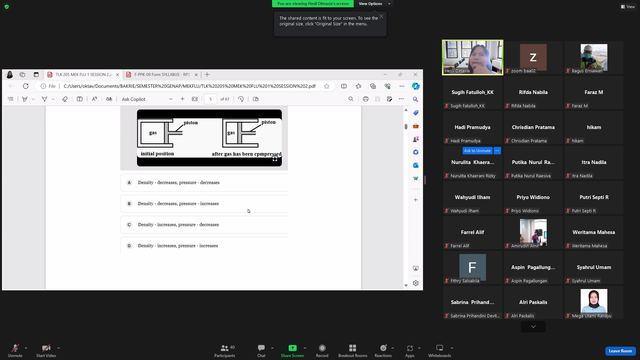The image size is (640, 360).
Task: Open a new browser tab
Action: [207, 75]
